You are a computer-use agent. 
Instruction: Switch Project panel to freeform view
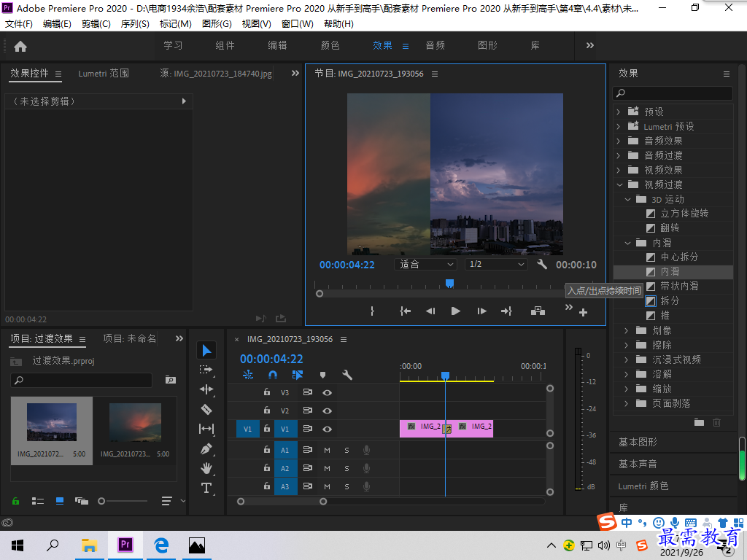[82, 501]
